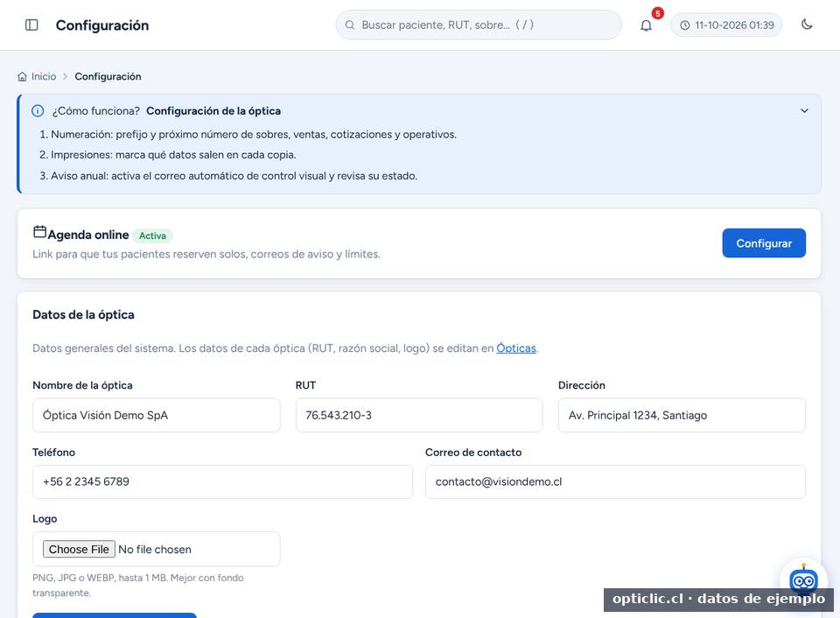840x618 pixels.
Task: Click the red notification count badge
Action: 657,13
